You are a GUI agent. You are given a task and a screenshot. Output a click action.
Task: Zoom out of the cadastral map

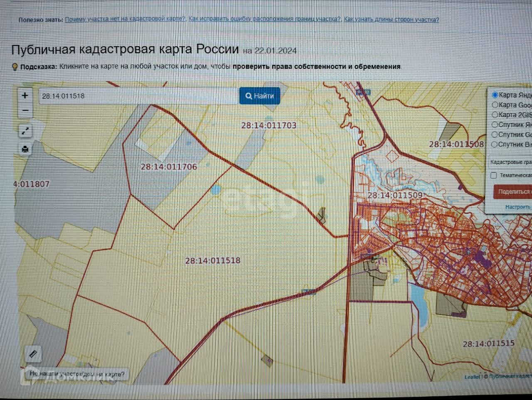pyautogui.click(x=25, y=110)
